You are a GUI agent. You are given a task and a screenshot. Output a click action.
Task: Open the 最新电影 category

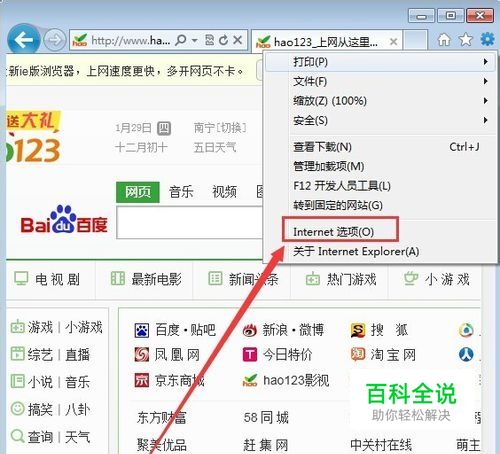(x=156, y=279)
